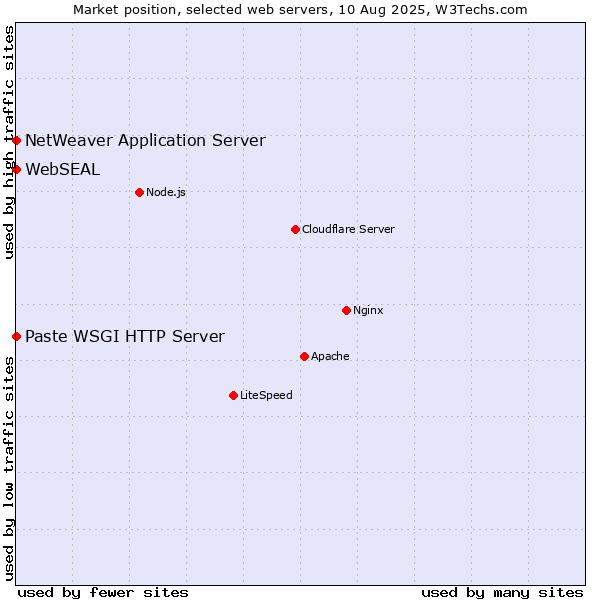Click the 'used by many sites' axis label
600x600 pixels.
point(502,593)
